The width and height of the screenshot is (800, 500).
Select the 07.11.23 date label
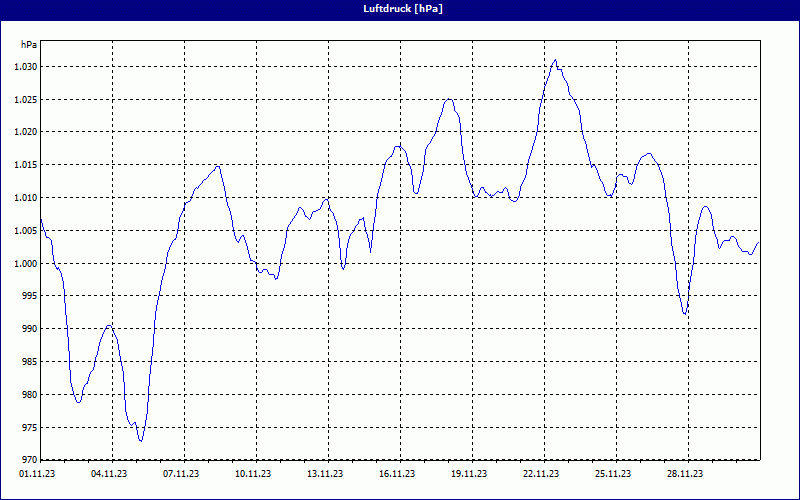(x=181, y=474)
